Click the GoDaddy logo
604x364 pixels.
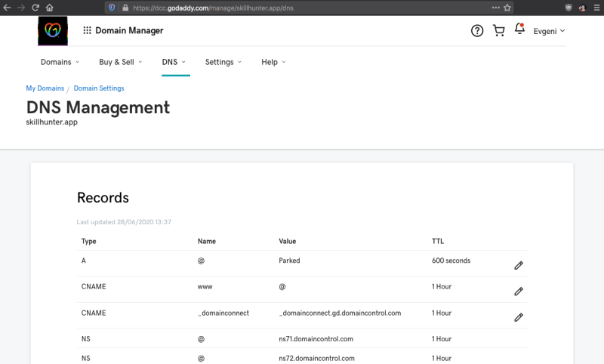[x=53, y=31]
